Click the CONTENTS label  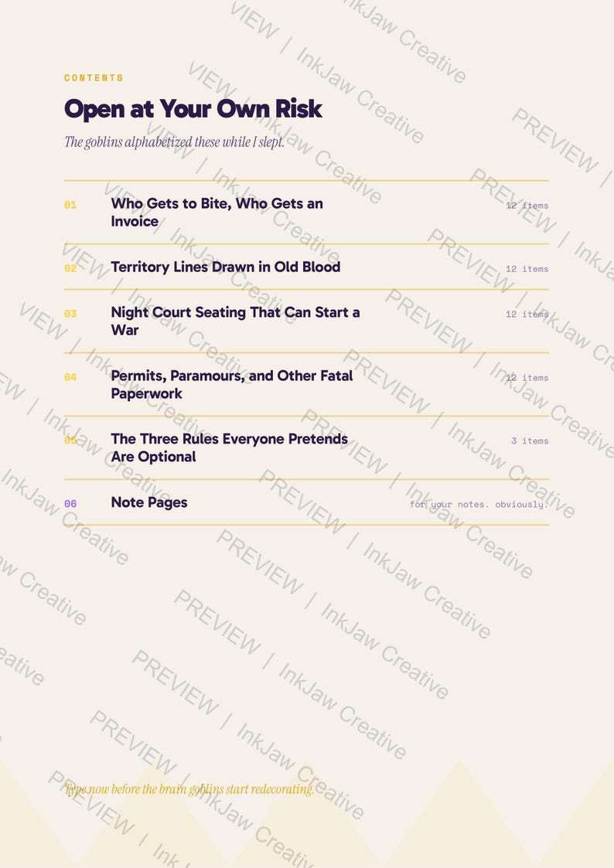point(94,77)
